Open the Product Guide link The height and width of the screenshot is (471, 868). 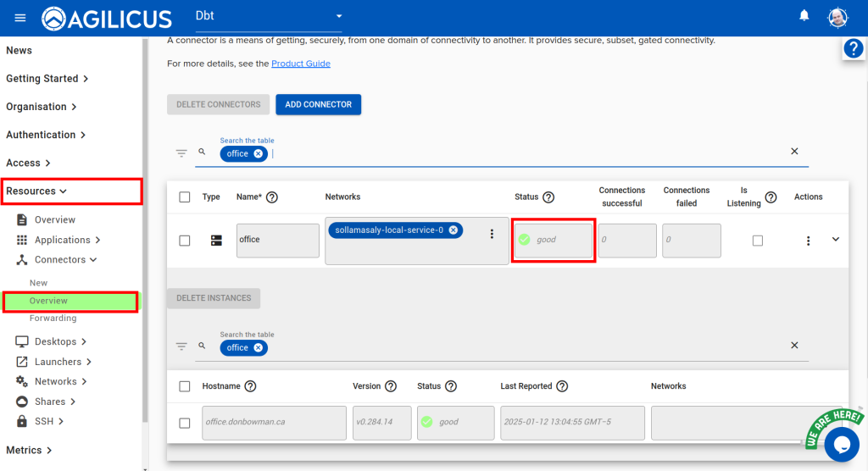click(300, 64)
